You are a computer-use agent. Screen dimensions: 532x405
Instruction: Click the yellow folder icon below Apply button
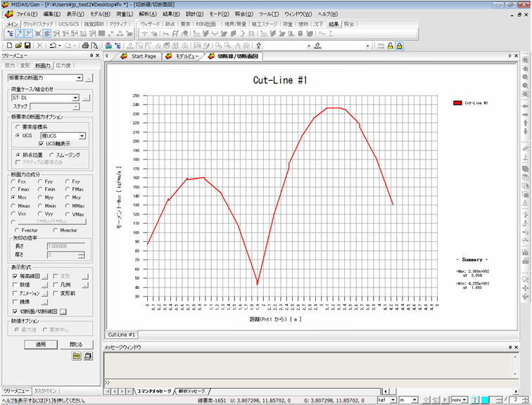(x=77, y=356)
